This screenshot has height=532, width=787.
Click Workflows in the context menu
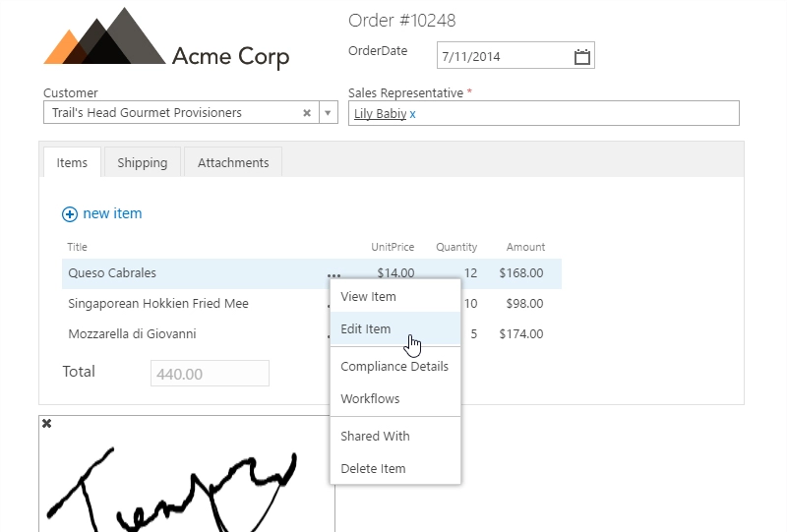[x=370, y=399]
